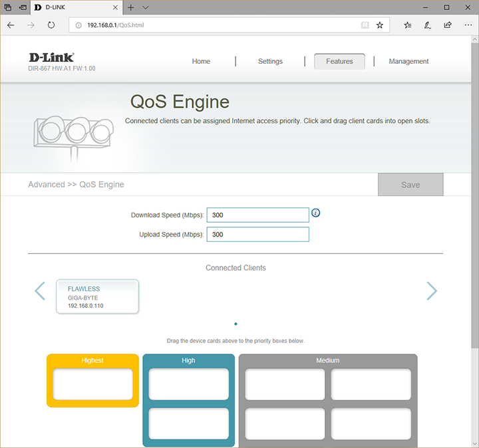The width and height of the screenshot is (479, 448).
Task: Show previous connected clients with left arrow
Action: pyautogui.click(x=40, y=290)
